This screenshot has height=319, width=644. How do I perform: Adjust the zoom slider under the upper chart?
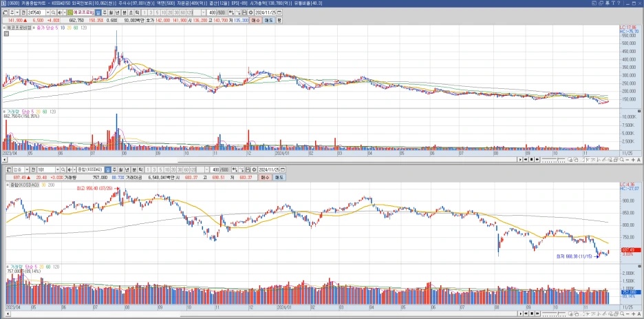click(x=554, y=160)
